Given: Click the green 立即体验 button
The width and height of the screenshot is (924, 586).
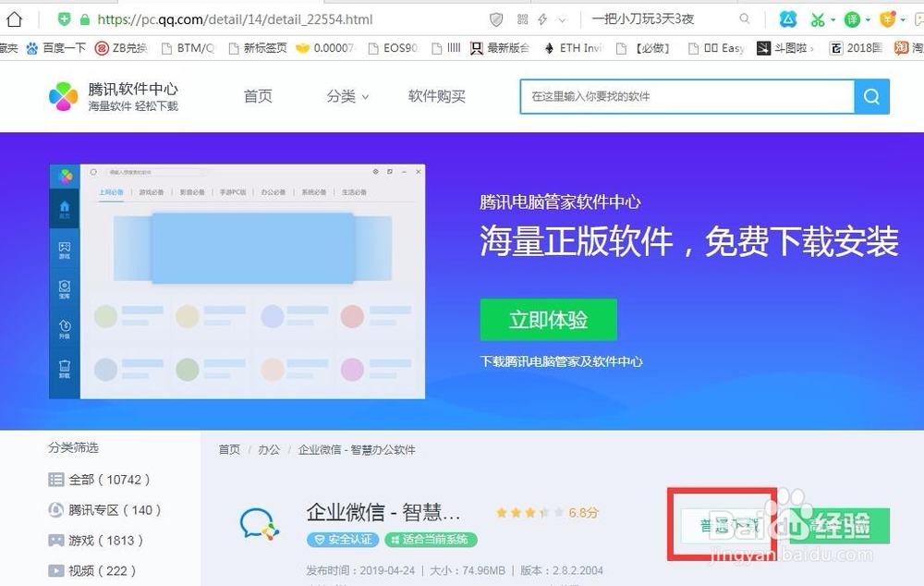Looking at the screenshot, I should click(x=548, y=320).
